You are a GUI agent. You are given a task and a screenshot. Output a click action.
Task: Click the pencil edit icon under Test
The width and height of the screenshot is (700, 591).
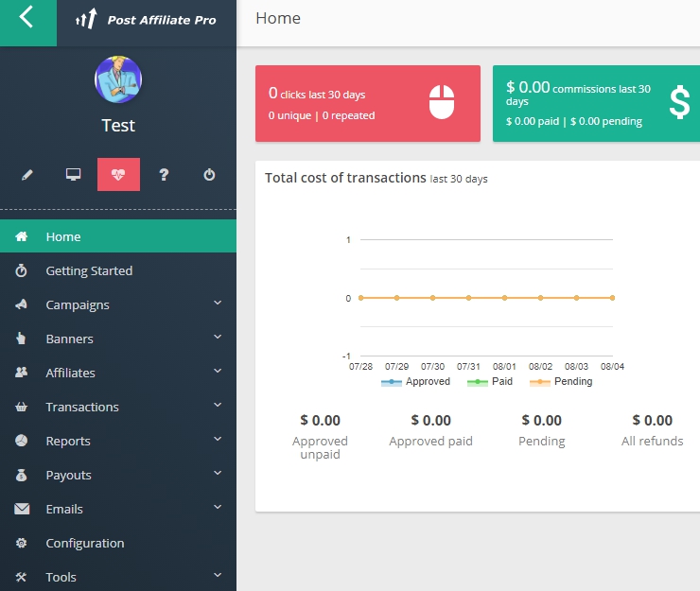(27, 175)
